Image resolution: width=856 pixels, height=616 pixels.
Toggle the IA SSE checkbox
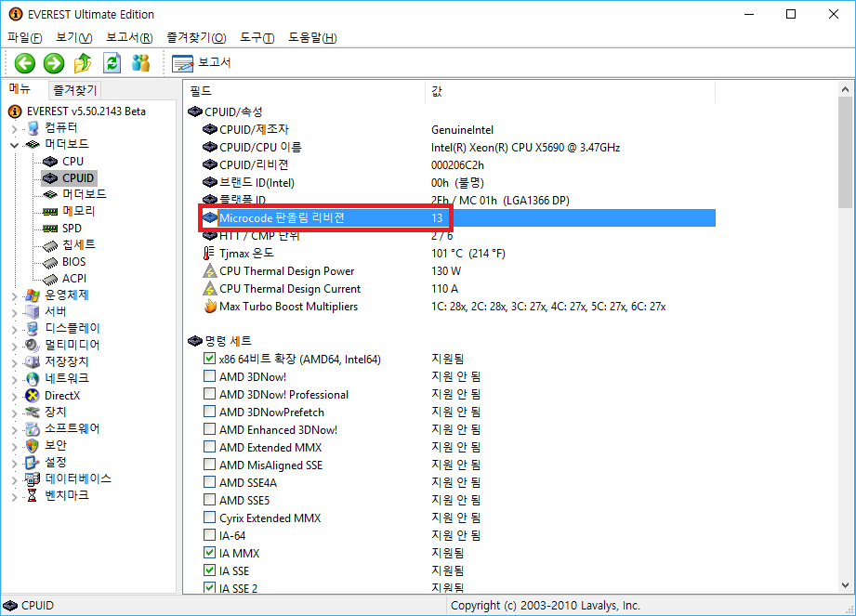pos(209,570)
